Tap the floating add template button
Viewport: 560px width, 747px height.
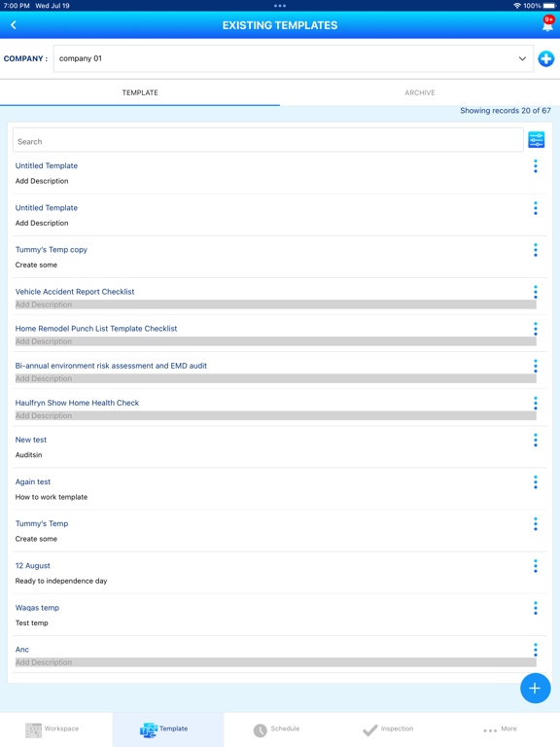536,688
